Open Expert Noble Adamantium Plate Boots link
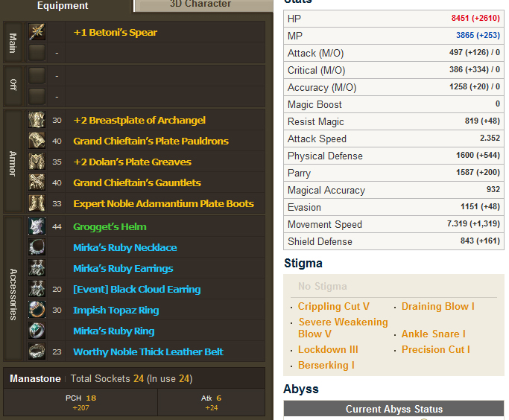The width and height of the screenshot is (509, 420). coord(164,204)
